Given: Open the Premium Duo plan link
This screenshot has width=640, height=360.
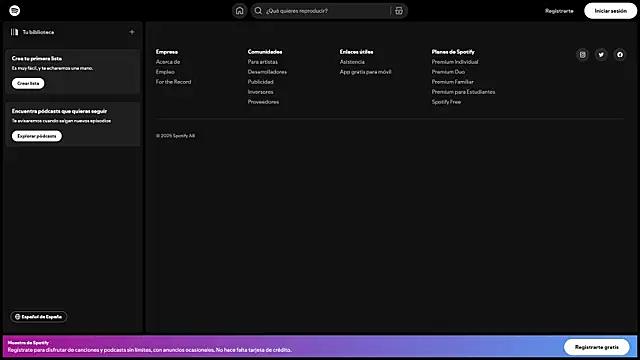Looking at the screenshot, I should coord(448,72).
